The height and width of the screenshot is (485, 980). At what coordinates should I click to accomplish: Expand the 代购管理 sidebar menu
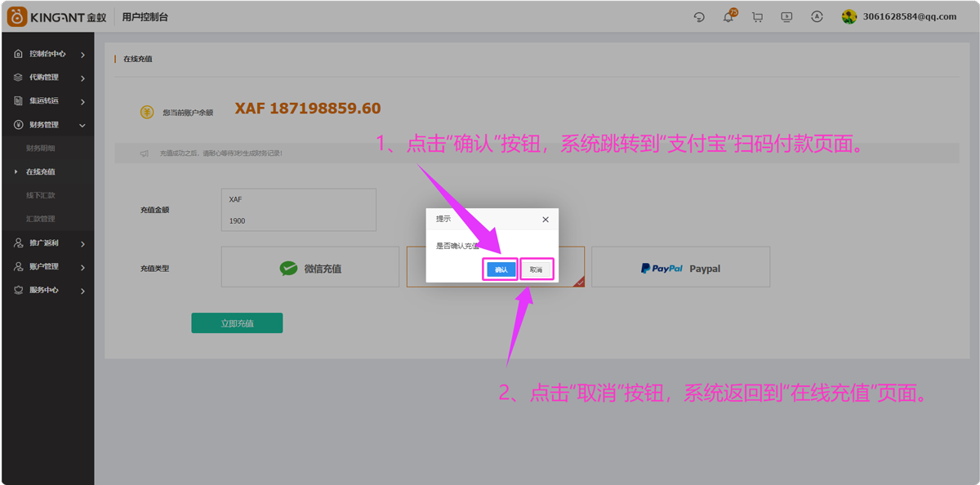pos(49,78)
